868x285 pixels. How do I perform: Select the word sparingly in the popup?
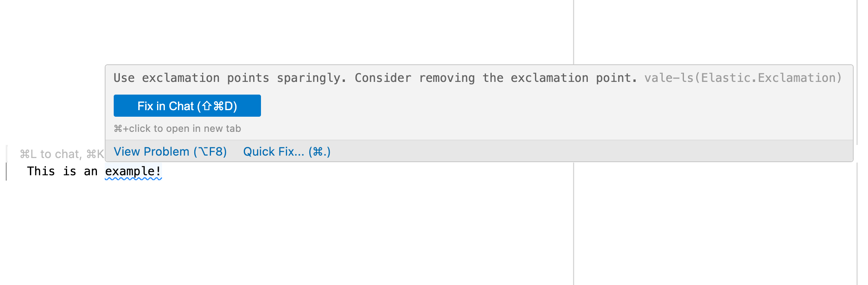pos(307,78)
